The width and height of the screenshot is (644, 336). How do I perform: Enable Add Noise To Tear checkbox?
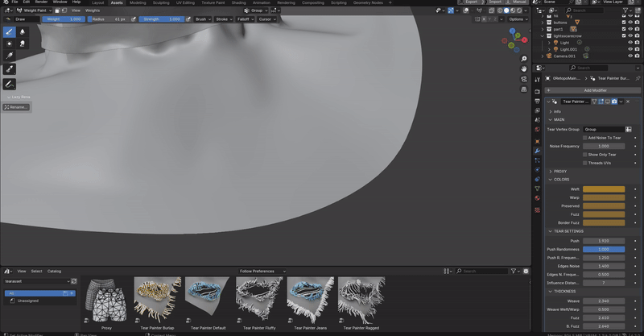point(585,138)
